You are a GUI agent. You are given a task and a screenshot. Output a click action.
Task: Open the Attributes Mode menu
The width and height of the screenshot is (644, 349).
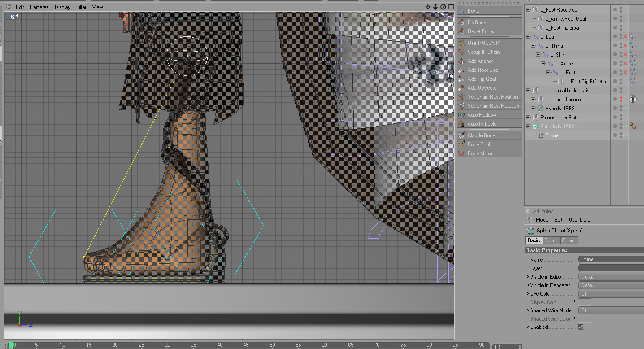click(542, 220)
